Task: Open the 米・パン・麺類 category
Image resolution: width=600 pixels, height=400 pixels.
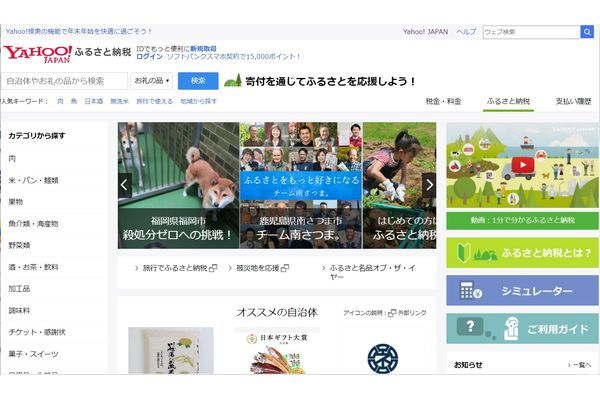Action: pyautogui.click(x=33, y=180)
